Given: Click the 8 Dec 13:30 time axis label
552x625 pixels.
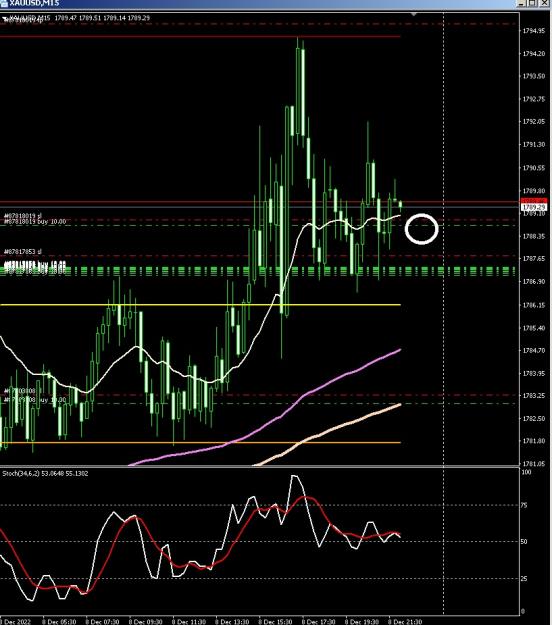Looking at the screenshot, I should pos(232,621).
